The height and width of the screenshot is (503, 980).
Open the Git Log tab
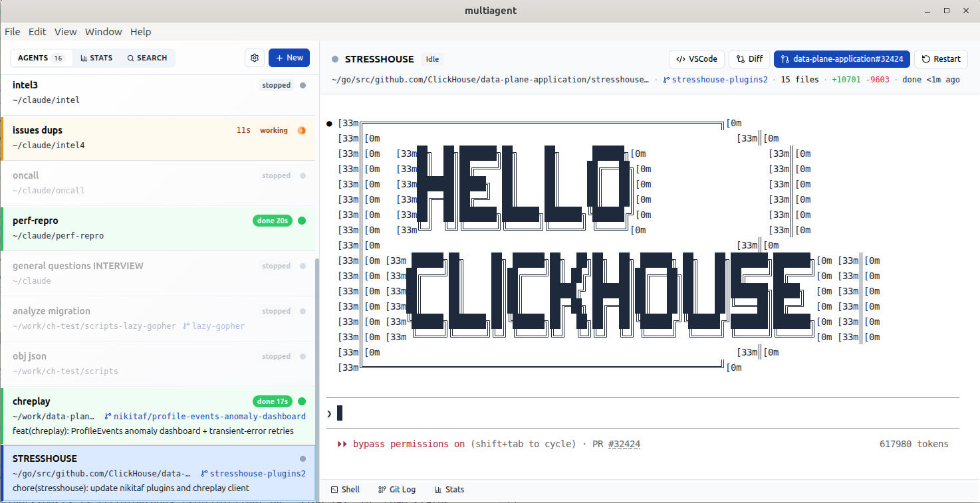[396, 489]
